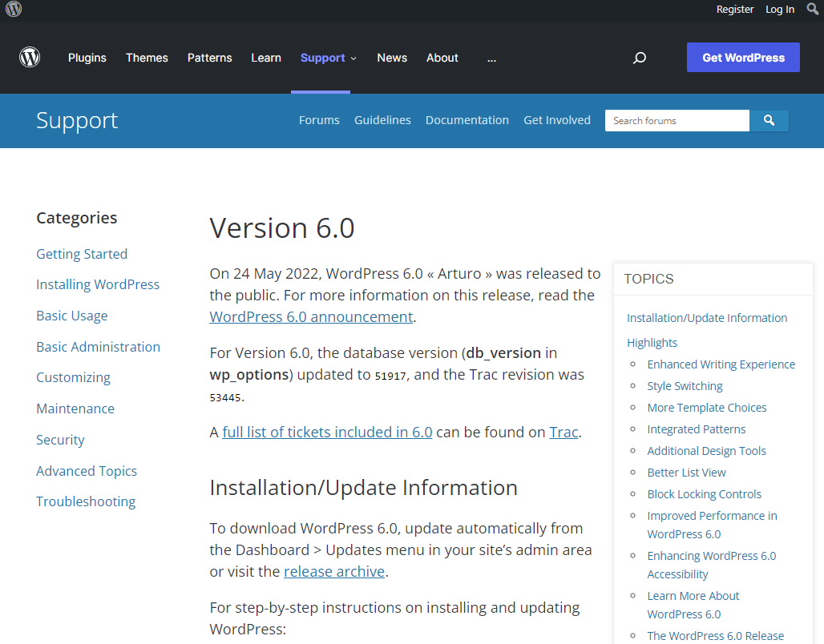The width and height of the screenshot is (824, 644).
Task: Click Register in the top bar
Action: click(735, 9)
